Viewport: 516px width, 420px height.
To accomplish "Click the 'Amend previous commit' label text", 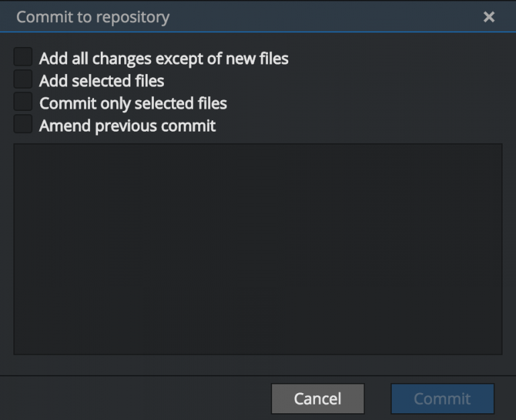I will click(128, 126).
